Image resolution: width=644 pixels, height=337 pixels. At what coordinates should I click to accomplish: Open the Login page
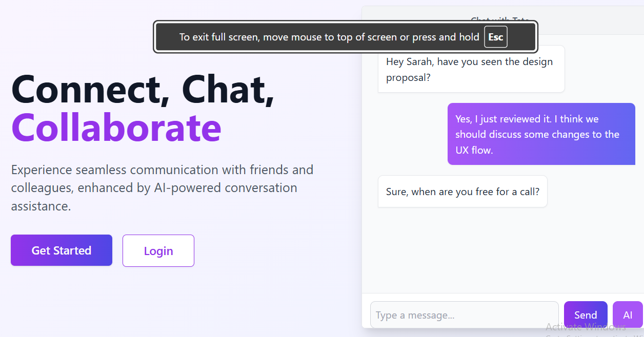coord(158,251)
